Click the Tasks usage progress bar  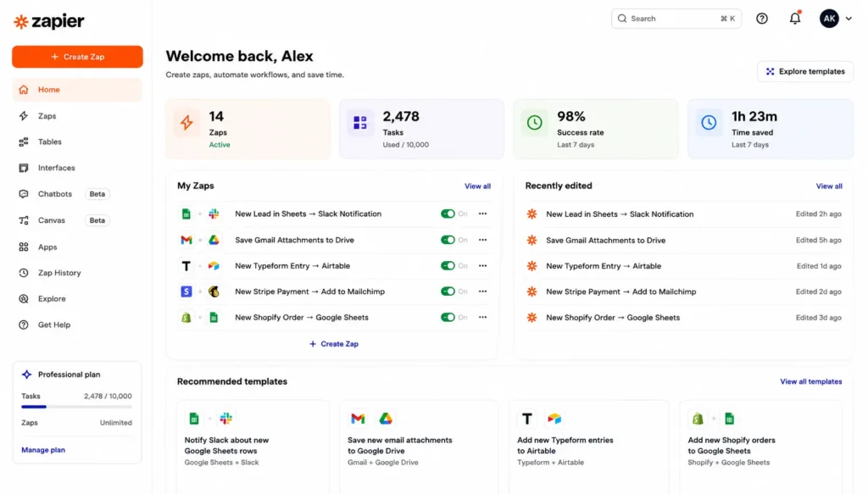(x=76, y=407)
